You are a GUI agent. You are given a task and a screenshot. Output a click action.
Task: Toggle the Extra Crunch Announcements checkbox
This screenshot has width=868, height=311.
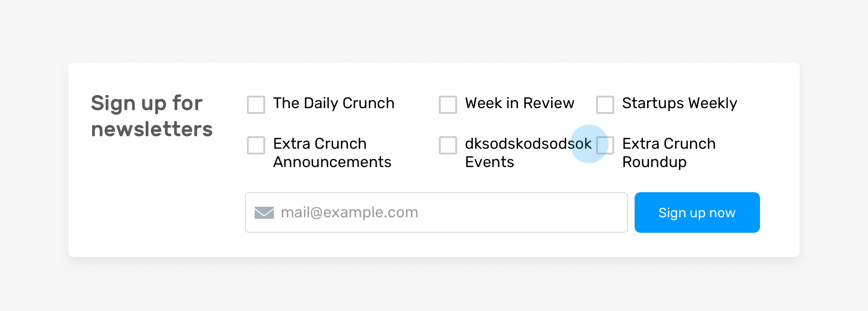click(x=256, y=145)
